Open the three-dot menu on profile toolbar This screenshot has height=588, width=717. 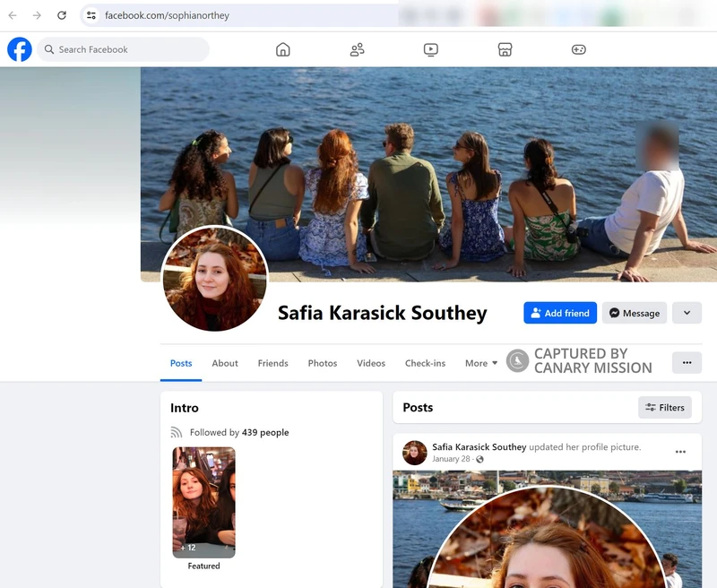click(687, 362)
